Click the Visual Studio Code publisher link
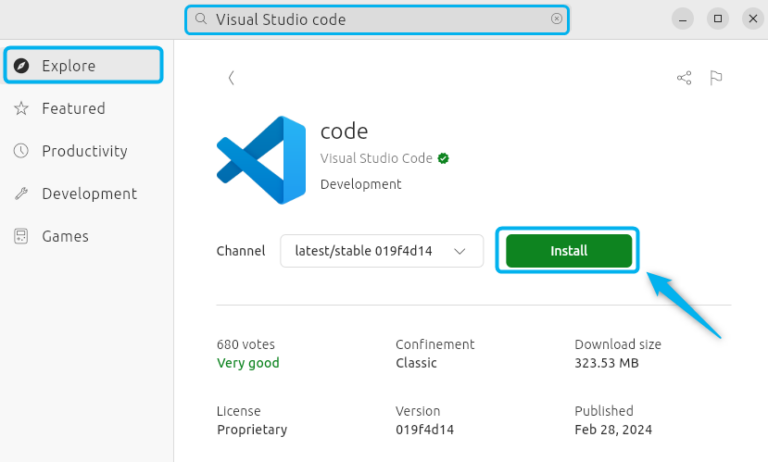768x462 pixels. (376, 158)
